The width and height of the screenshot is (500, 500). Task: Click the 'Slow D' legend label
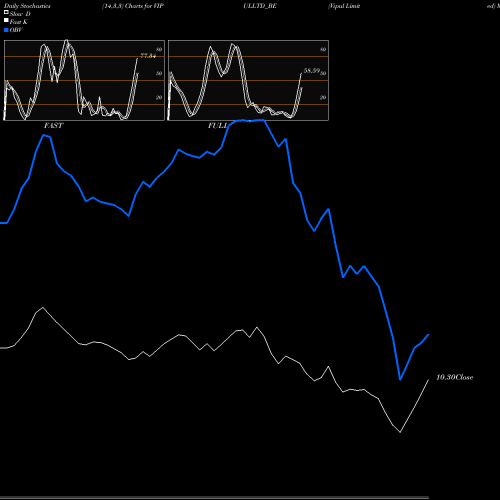[20, 14]
